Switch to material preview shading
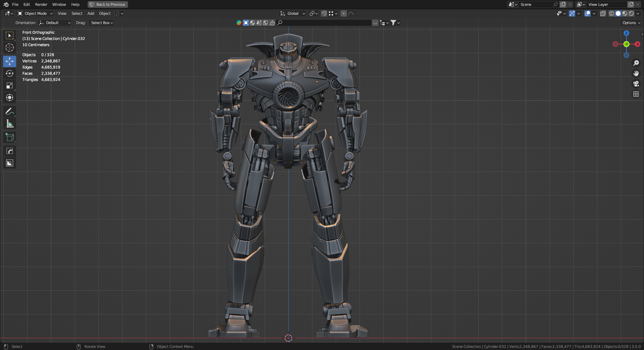This screenshot has width=644, height=350. click(x=625, y=13)
